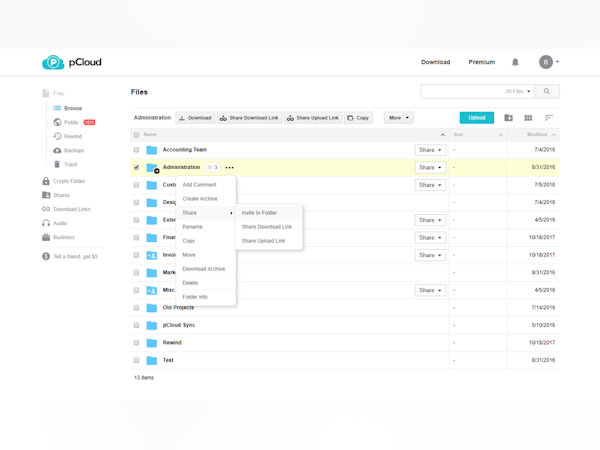Check the Test folder checkbox
The image size is (600, 450).
coord(136,360)
